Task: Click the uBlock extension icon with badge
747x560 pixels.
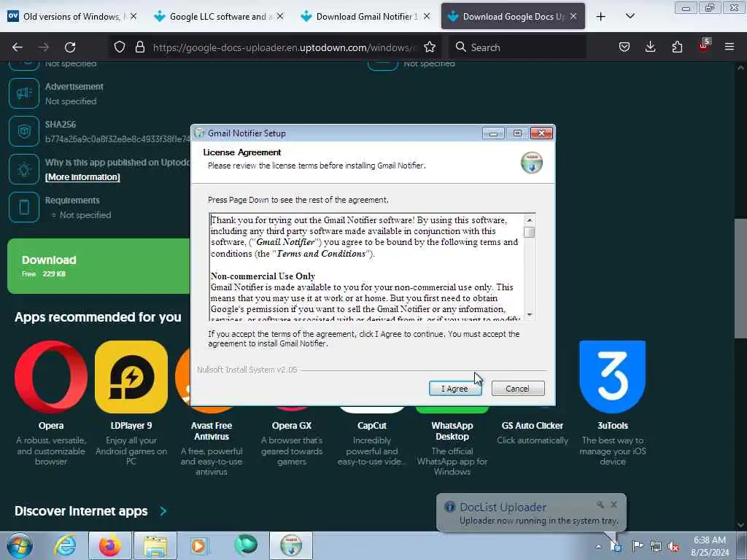Action: click(x=704, y=46)
